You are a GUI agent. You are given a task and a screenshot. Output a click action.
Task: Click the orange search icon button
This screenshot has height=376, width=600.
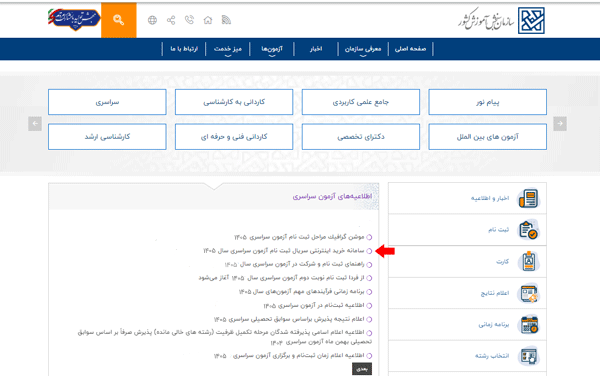click(119, 20)
